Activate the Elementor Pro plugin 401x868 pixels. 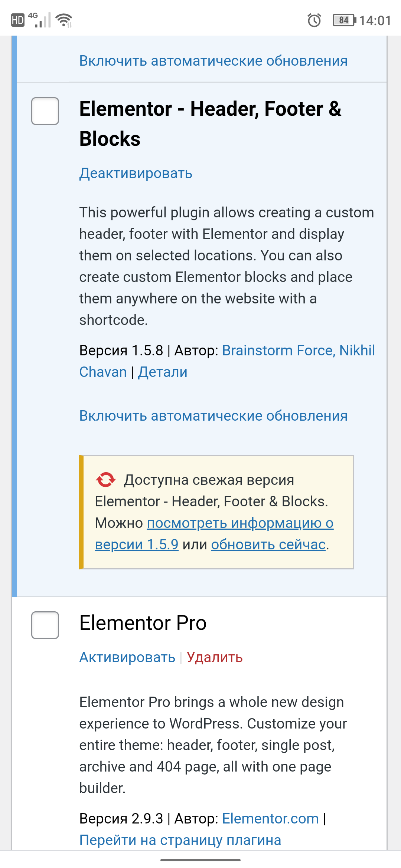(127, 657)
